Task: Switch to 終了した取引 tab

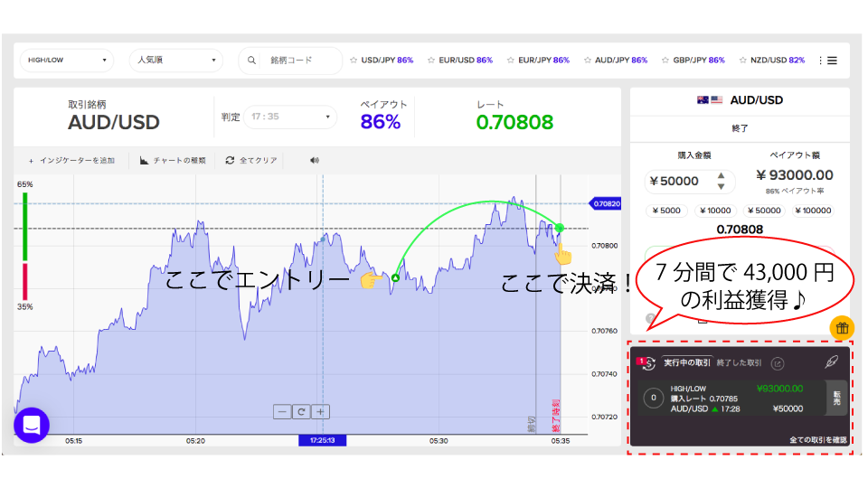Action: pyautogui.click(x=739, y=363)
